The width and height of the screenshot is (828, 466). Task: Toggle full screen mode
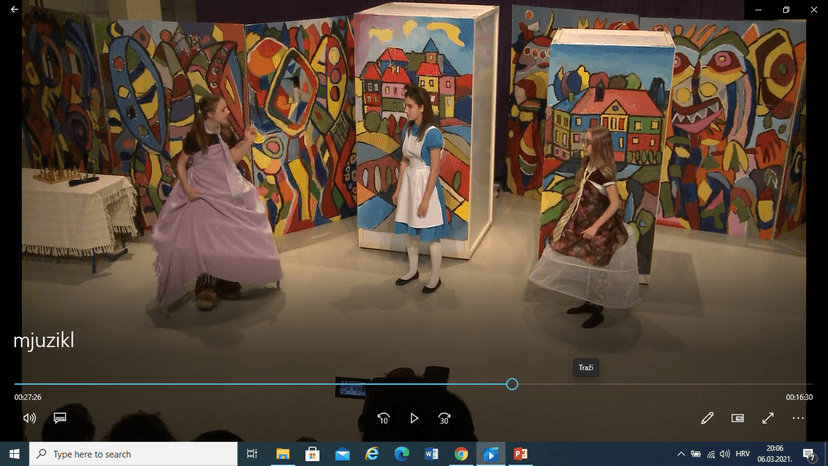pyautogui.click(x=768, y=418)
